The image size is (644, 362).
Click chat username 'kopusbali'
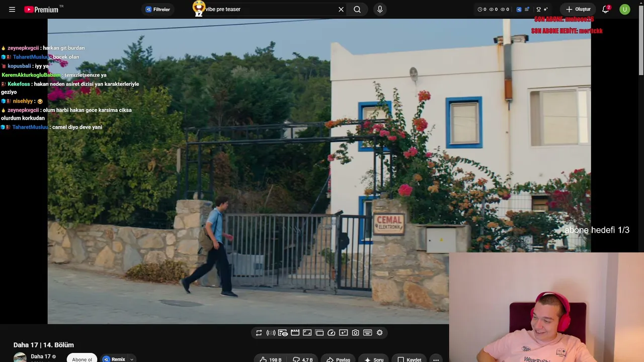pos(19,66)
